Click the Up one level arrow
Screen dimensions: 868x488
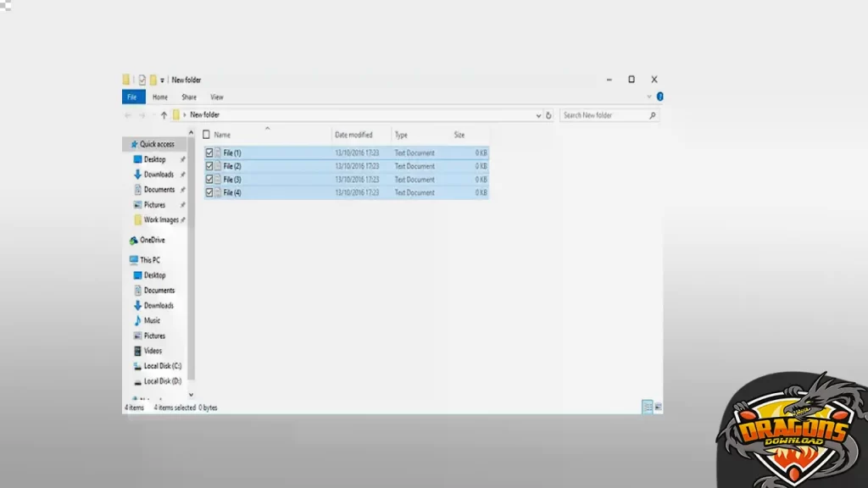(164, 115)
